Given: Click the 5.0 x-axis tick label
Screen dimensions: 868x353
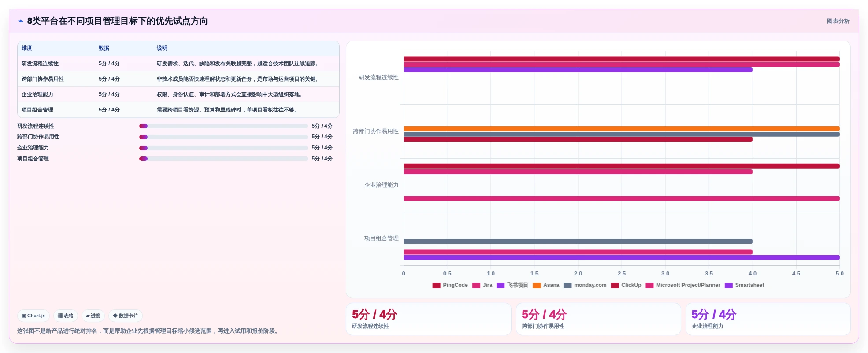Looking at the screenshot, I should coord(840,274).
